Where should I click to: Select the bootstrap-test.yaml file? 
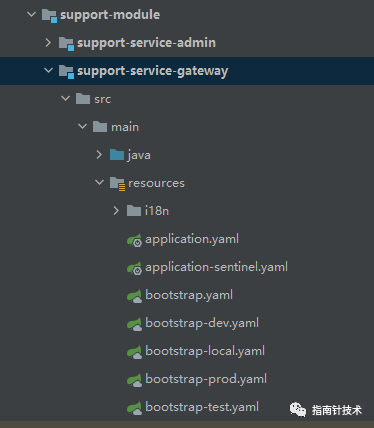[x=202, y=407]
